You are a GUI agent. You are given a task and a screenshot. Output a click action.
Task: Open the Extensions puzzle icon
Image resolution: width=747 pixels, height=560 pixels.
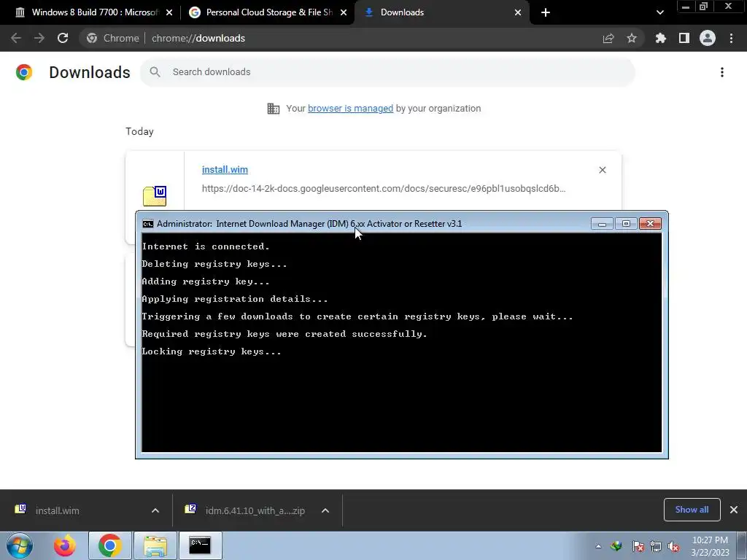coord(660,38)
